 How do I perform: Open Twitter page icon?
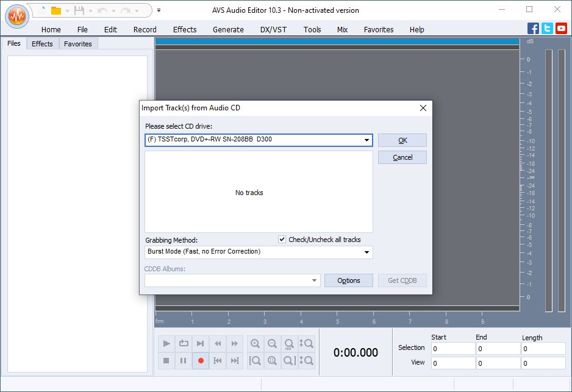tap(547, 29)
